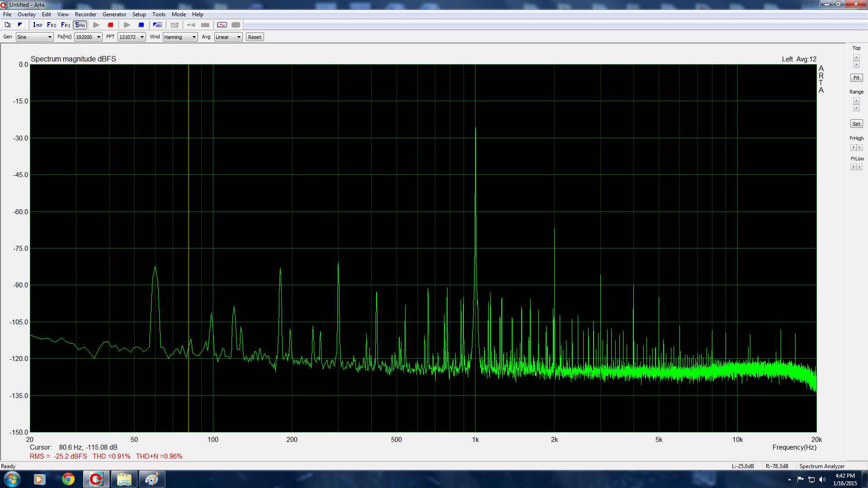The image size is (868, 488).
Task: Open the File menu
Action: pos(7,14)
